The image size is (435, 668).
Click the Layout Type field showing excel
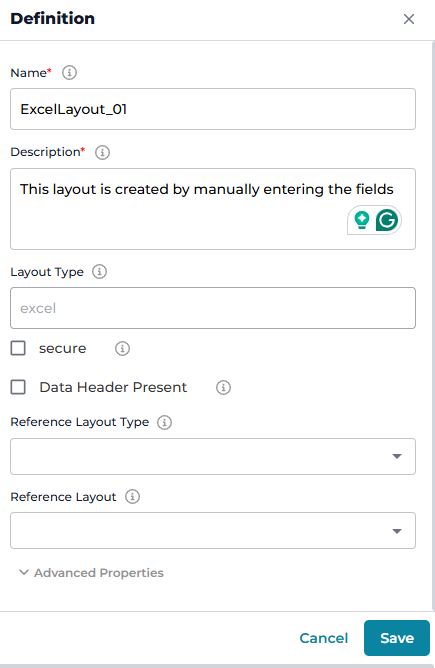coord(213,308)
